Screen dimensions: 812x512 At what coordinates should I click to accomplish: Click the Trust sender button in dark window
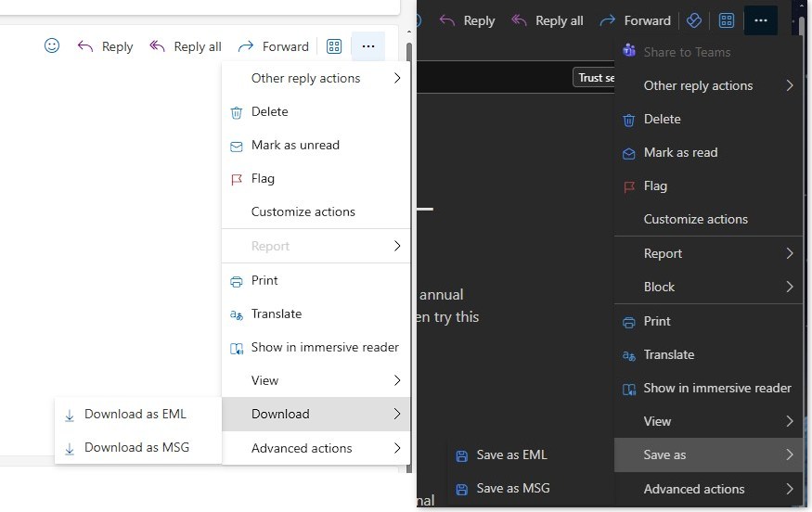tap(594, 78)
